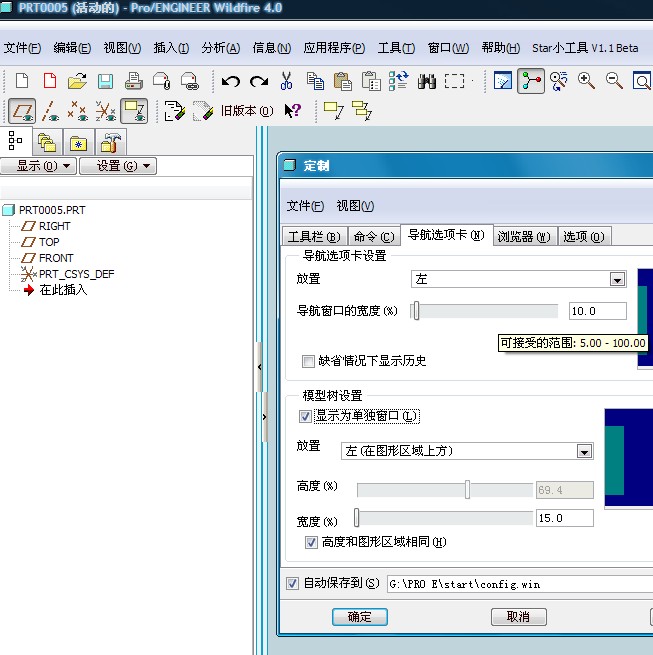Open the model tree navigator tab

point(15,141)
